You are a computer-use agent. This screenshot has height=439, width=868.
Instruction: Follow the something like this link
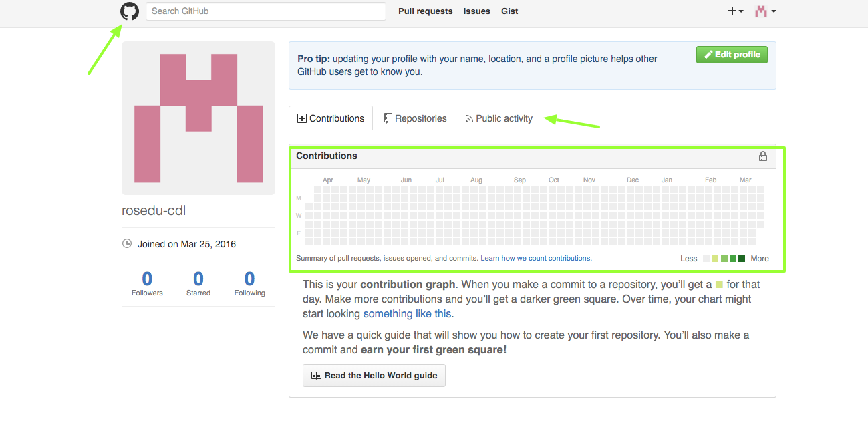[x=408, y=313]
